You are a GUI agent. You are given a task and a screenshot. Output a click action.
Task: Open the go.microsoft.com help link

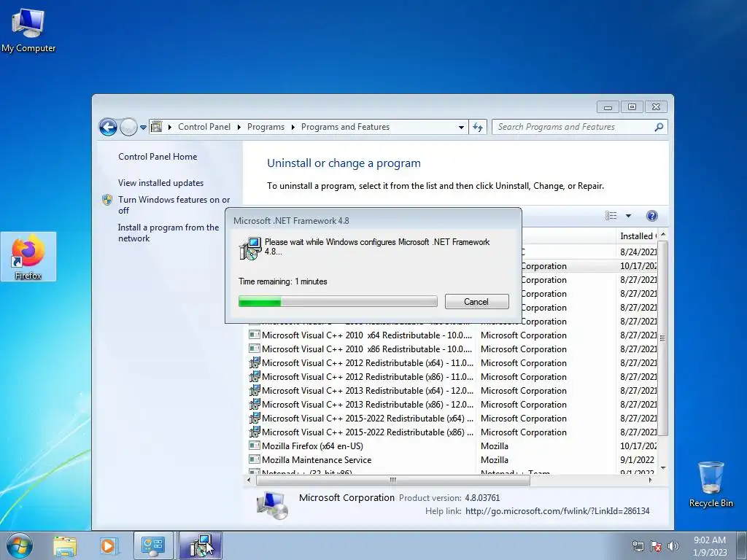[557, 511]
